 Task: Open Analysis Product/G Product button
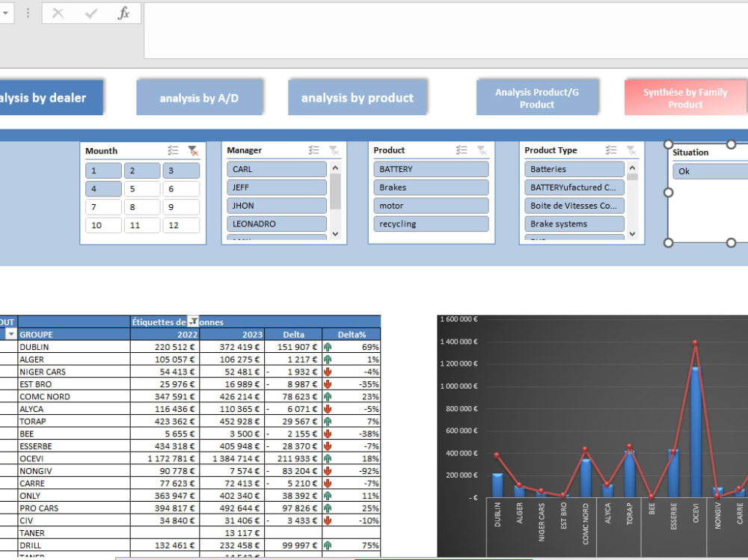(536, 98)
